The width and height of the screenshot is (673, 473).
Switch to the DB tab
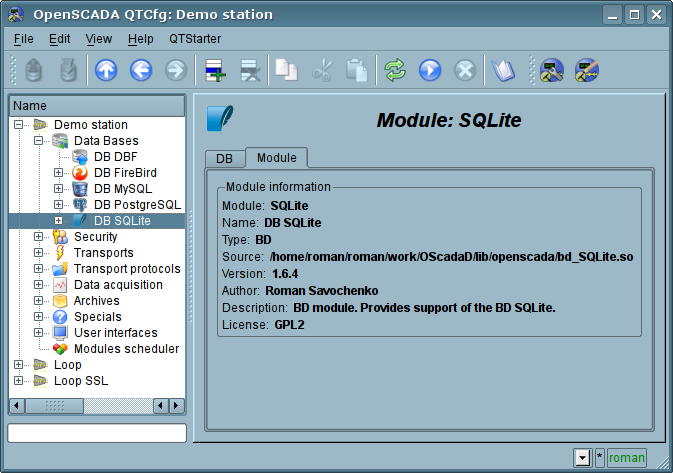coord(224,159)
